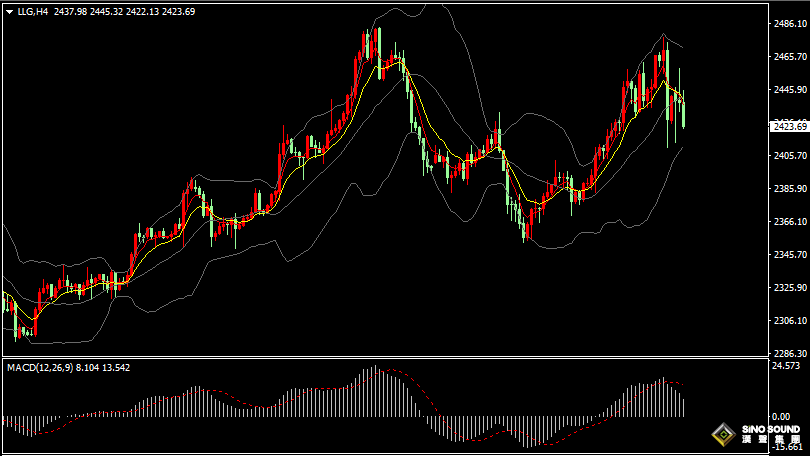Click the MACD zero level 0.00 label
The width and height of the screenshot is (810, 456).
click(x=780, y=416)
